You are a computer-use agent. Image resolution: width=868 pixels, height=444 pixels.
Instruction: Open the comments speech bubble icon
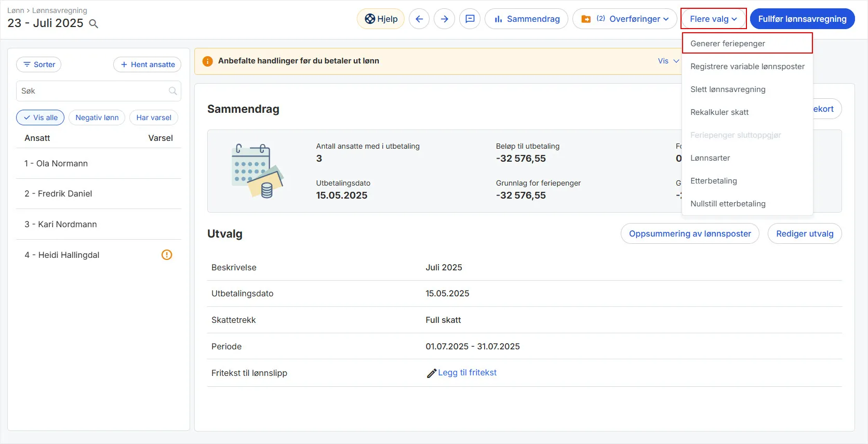470,19
